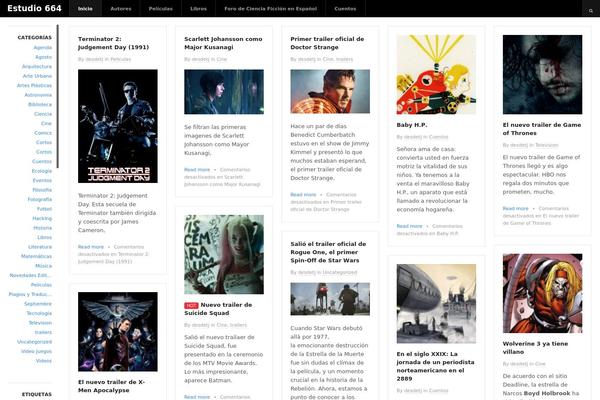Click the sidebar scrollbar handle

tap(57, 96)
